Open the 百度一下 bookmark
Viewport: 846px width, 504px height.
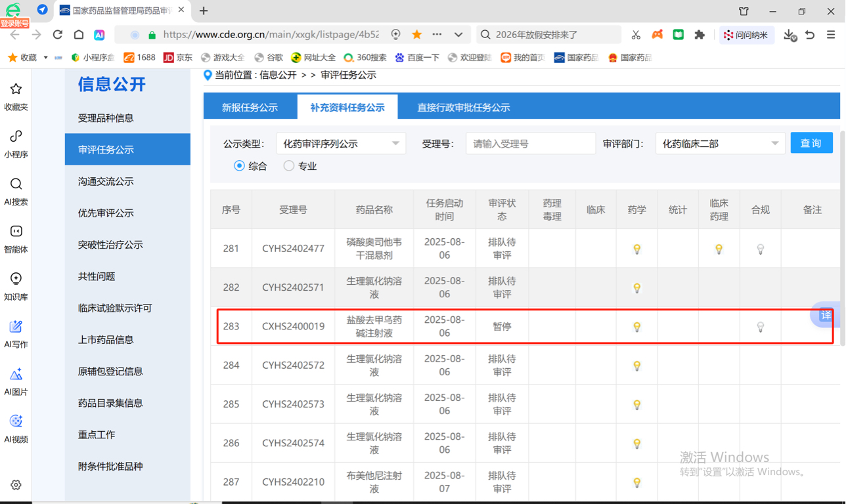(417, 58)
